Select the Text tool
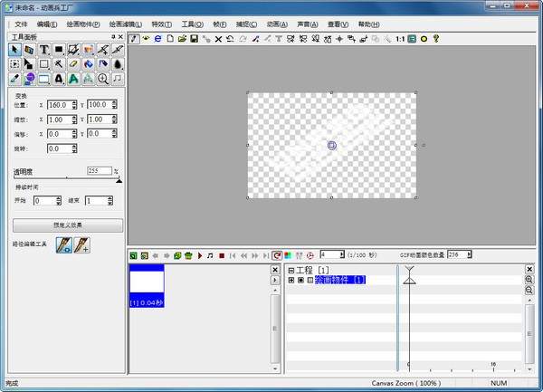 pos(43,50)
